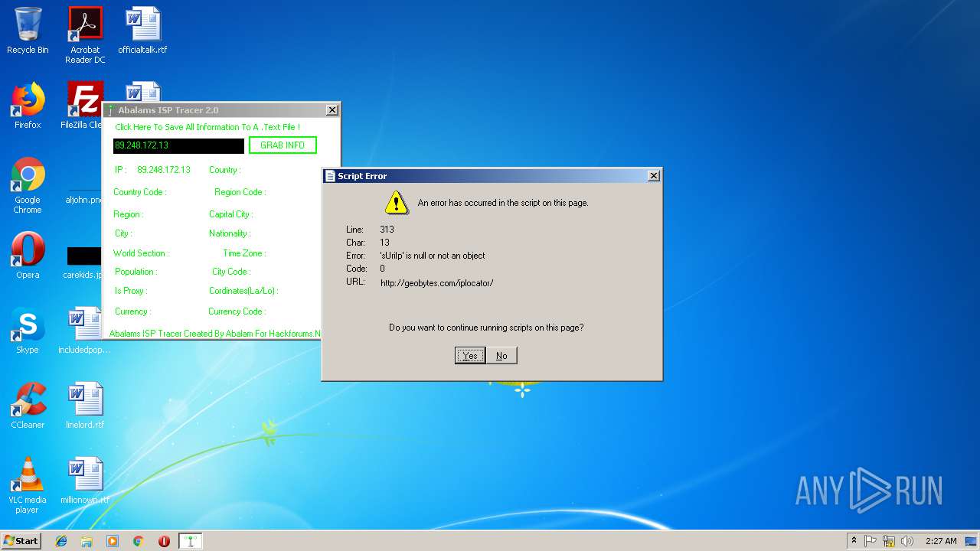Launch Google Chrome desktop shortcut
The height and width of the screenshot is (551, 980).
click(28, 185)
